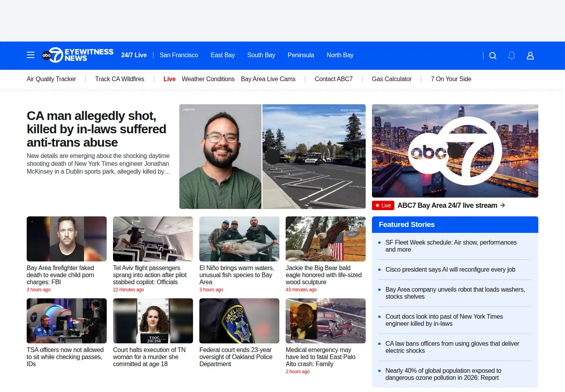
Task: Read Medical emergency East Palo Alto crash headline
Action: pos(321,357)
